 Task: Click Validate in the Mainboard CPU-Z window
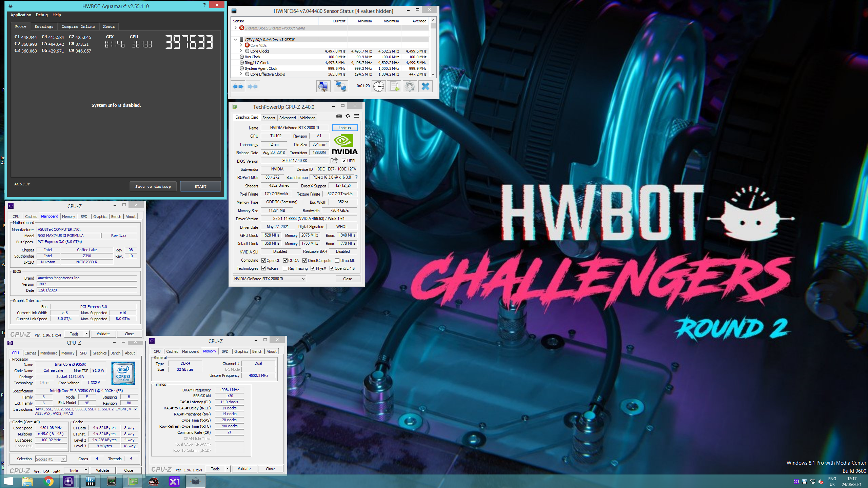pos(103,334)
